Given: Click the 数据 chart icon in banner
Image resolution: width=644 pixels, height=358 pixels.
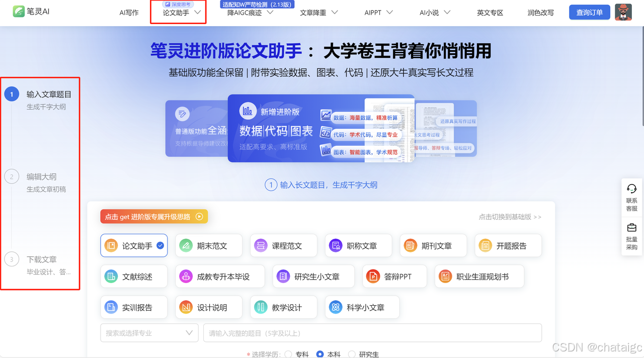Looking at the screenshot, I should [326, 116].
